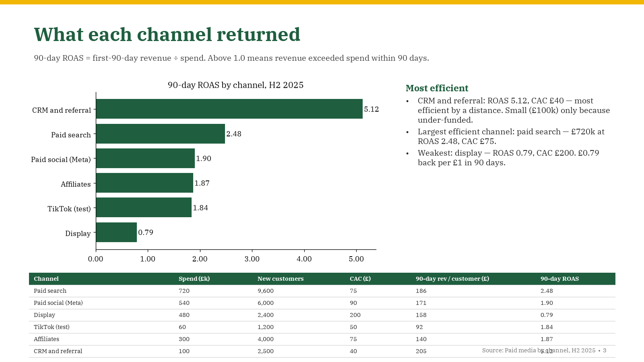Select the 90-day ROAS subtitle text

coord(231,58)
